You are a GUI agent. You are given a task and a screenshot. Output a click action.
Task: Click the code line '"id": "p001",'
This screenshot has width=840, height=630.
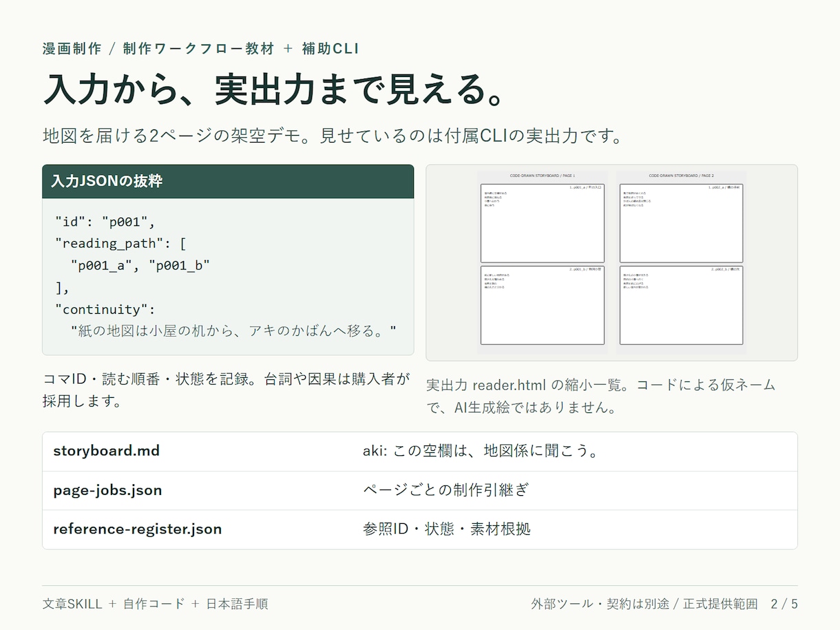click(x=105, y=222)
